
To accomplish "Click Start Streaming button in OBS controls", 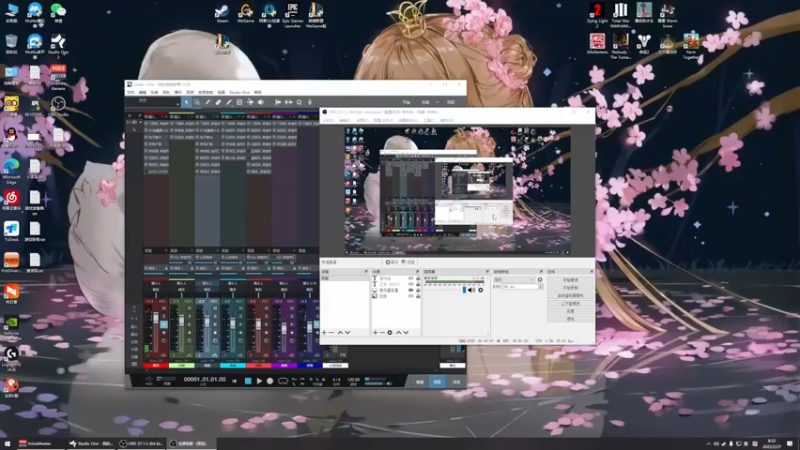I will (x=570, y=280).
